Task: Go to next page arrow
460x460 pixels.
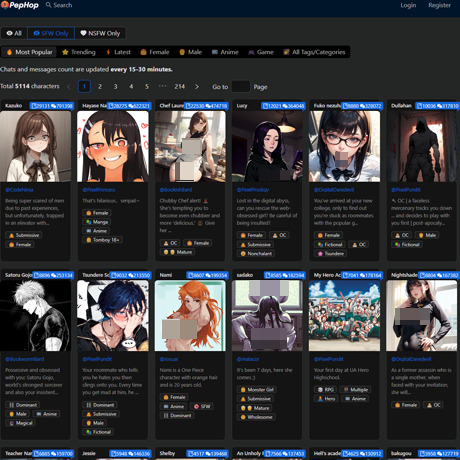Action: [197, 87]
